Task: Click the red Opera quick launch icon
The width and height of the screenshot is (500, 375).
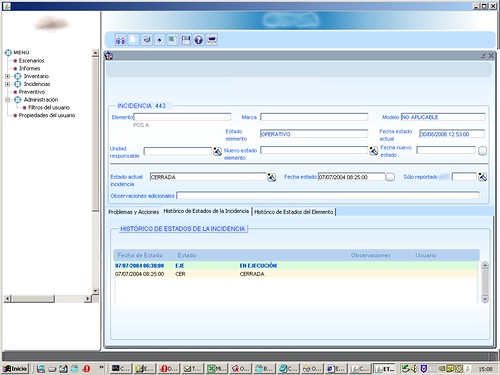Action: coord(87,369)
